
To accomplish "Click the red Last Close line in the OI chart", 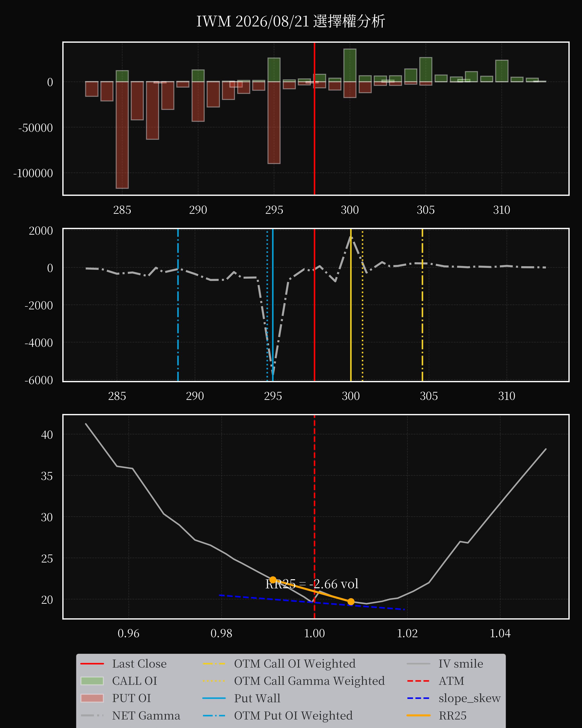I will pos(315,118).
